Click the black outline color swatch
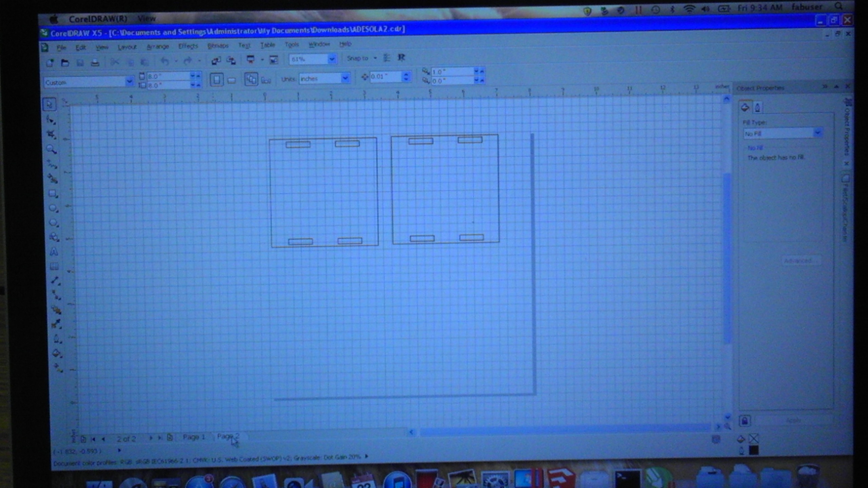868x488 pixels. click(753, 450)
